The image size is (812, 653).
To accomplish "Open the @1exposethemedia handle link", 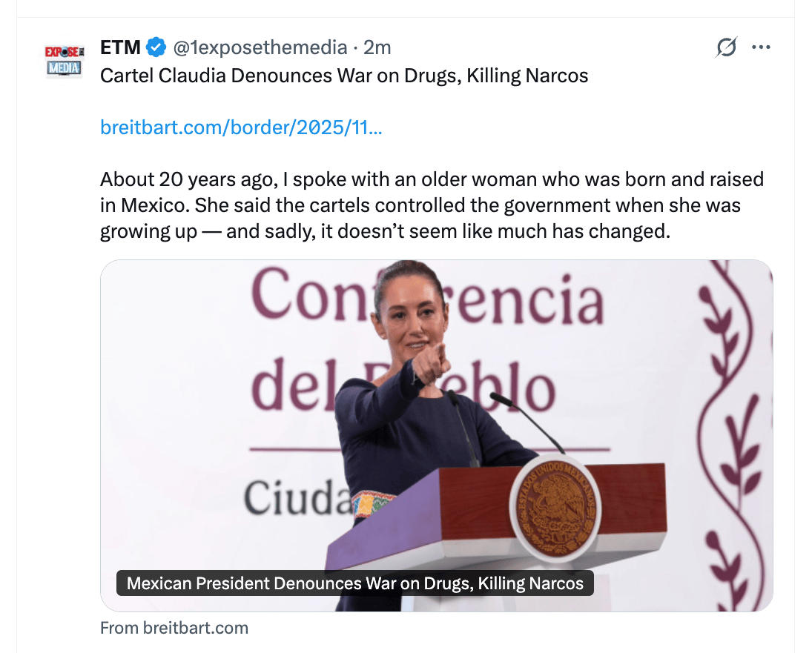I will [260, 48].
